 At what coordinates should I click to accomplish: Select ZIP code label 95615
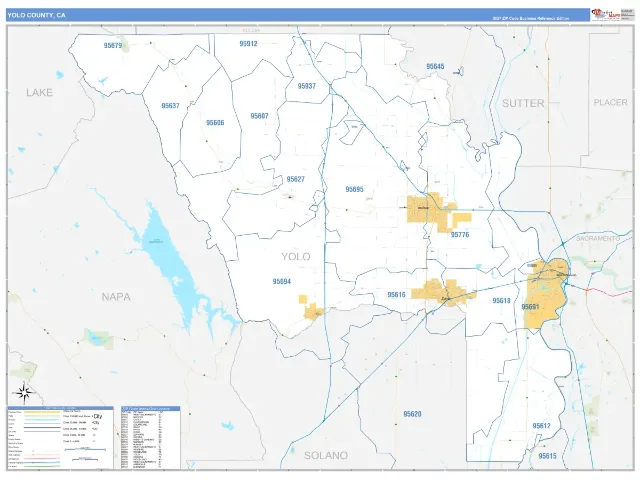[x=547, y=456]
